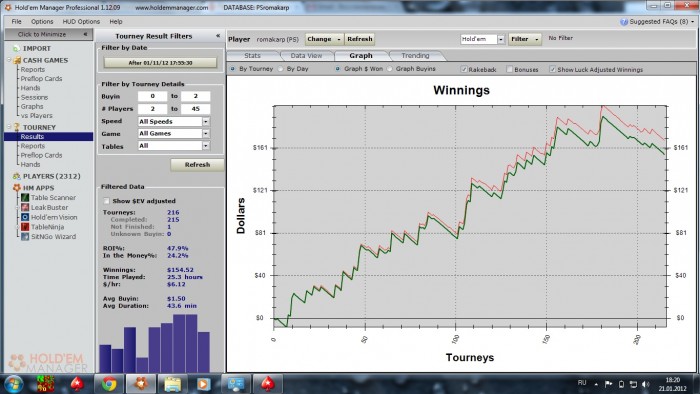This screenshot has height=394, width=700.
Task: Collapse the Tourney Result Filters panel
Action: pos(218,36)
